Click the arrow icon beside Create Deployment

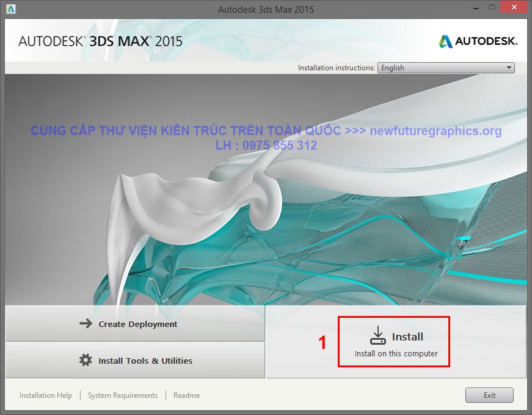pyautogui.click(x=86, y=323)
